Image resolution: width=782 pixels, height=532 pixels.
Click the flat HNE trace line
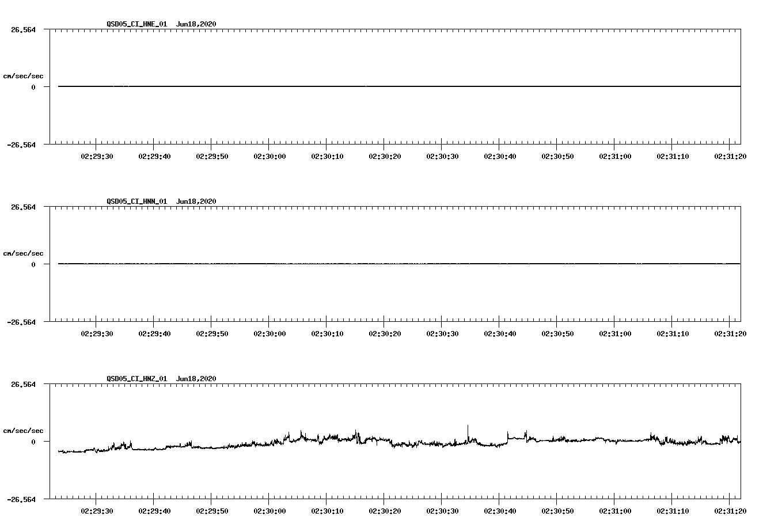click(399, 86)
